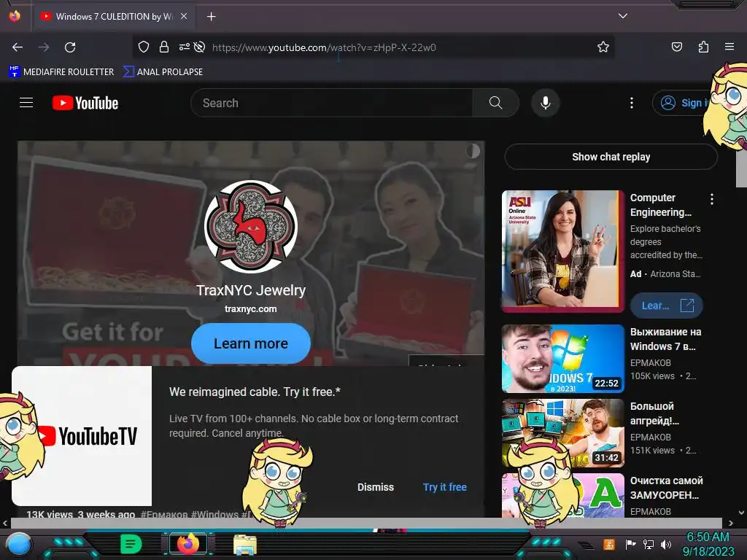This screenshot has height=560, width=747.
Task: Go back with the browser back arrow
Action: pyautogui.click(x=18, y=47)
